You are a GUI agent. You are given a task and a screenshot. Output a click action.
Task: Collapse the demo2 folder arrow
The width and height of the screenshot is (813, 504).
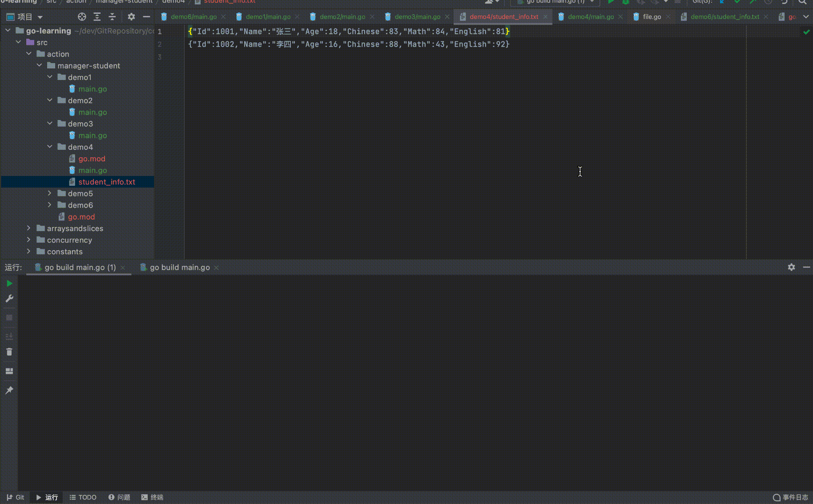(50, 100)
